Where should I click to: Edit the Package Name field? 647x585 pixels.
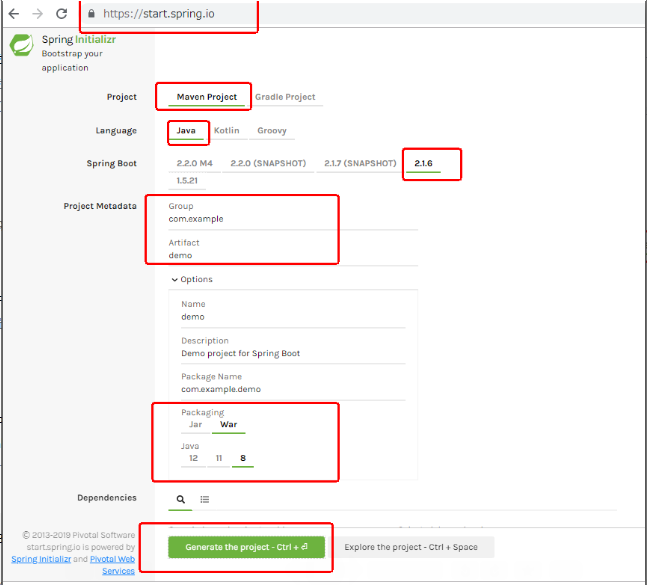(293, 389)
